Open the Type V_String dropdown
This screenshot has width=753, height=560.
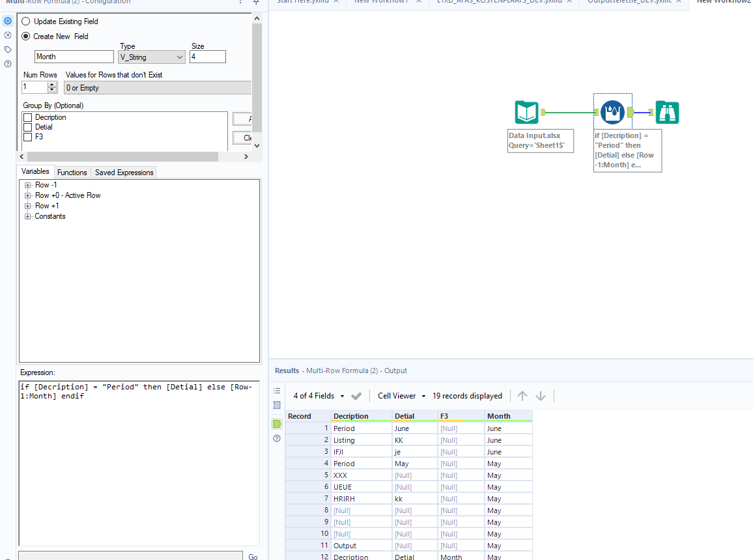coord(152,57)
